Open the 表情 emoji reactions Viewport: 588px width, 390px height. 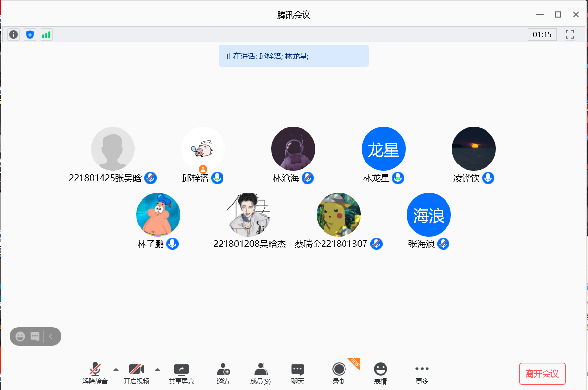381,374
